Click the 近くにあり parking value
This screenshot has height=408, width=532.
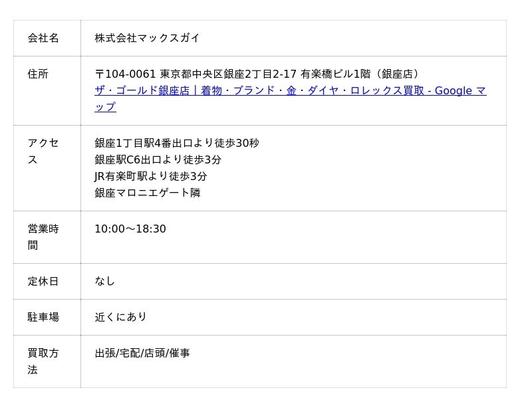pos(120,317)
